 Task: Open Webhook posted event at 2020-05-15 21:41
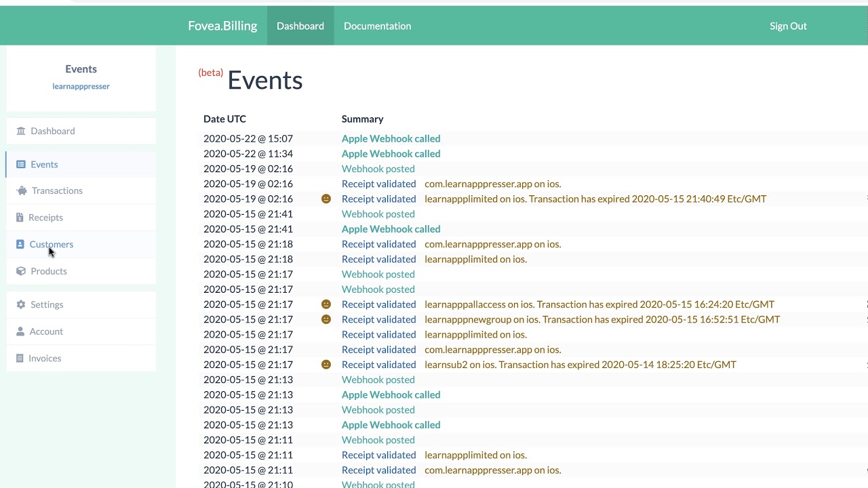(x=378, y=213)
